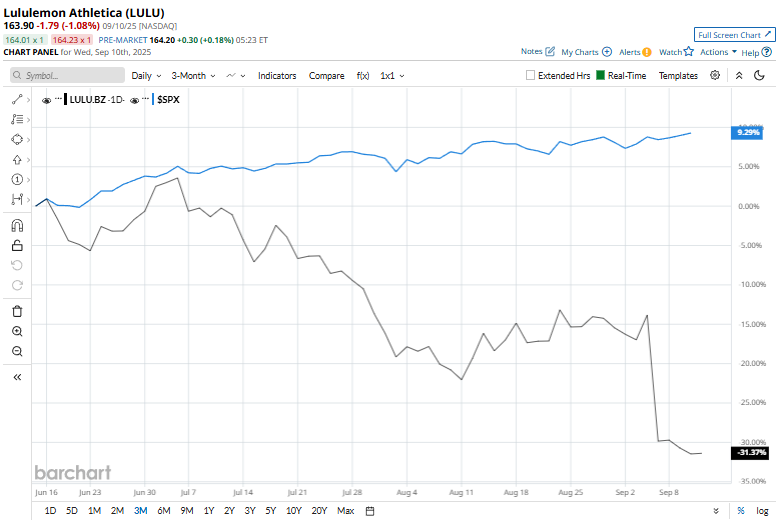Image resolution: width=782 pixels, height=528 pixels.
Task: Open the Indicators menu
Action: tap(277, 76)
